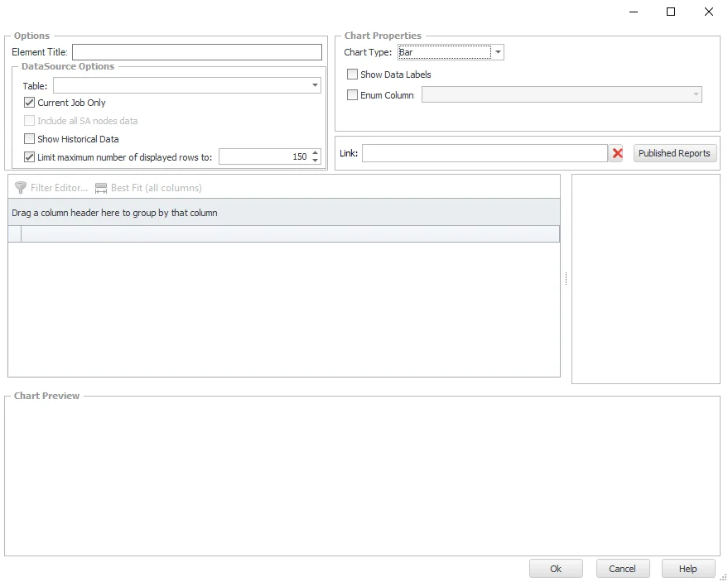Click the vertical splitter grip handle
The image size is (728, 582).
pyautogui.click(x=566, y=278)
